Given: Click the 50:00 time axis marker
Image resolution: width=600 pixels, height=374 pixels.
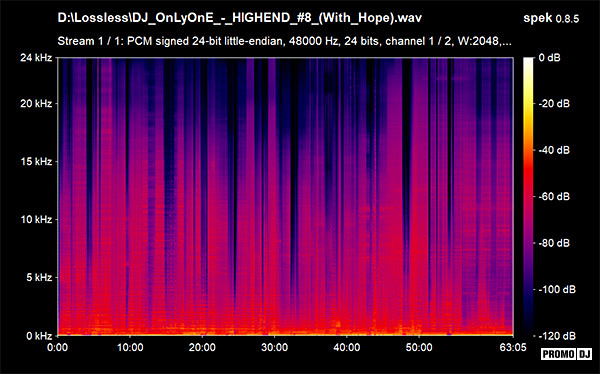Looking at the screenshot, I should click(x=419, y=348).
